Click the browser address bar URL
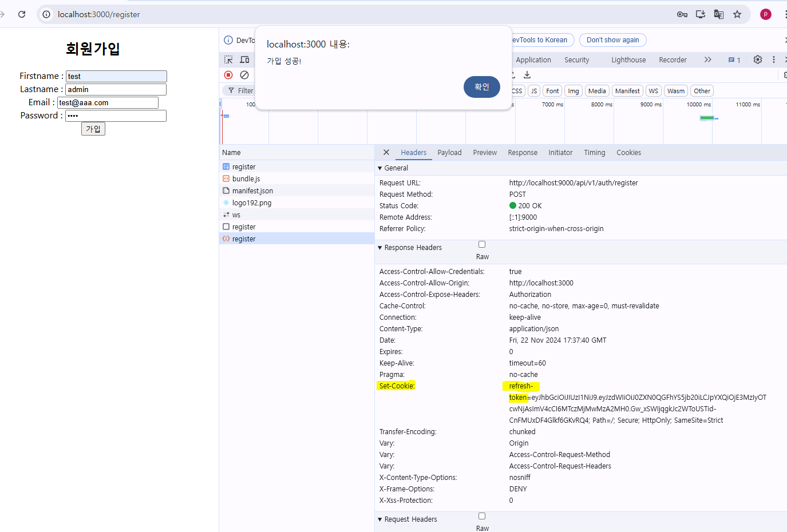The width and height of the screenshot is (787, 532). tap(99, 14)
